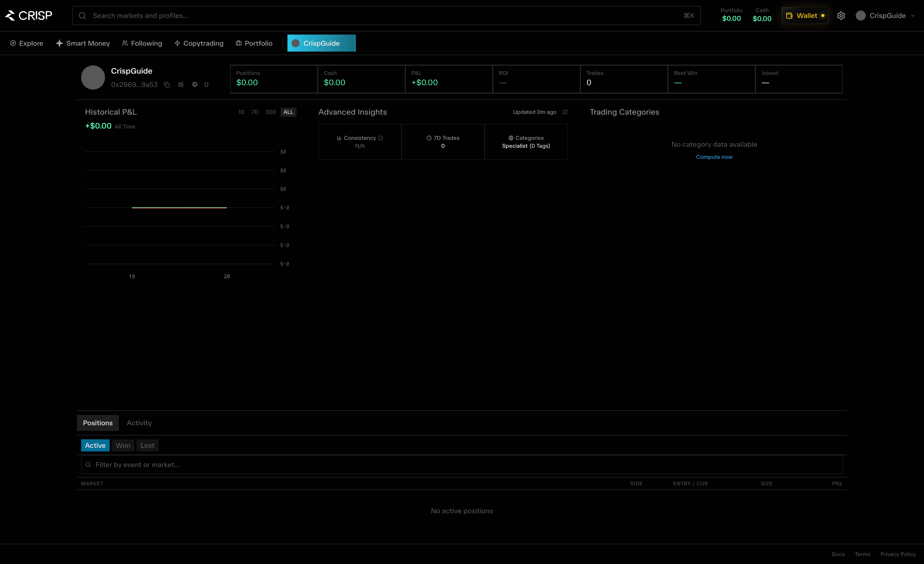Viewport: 924px width, 564px height.
Task: Switch to the Positions tab
Action: [x=98, y=423]
